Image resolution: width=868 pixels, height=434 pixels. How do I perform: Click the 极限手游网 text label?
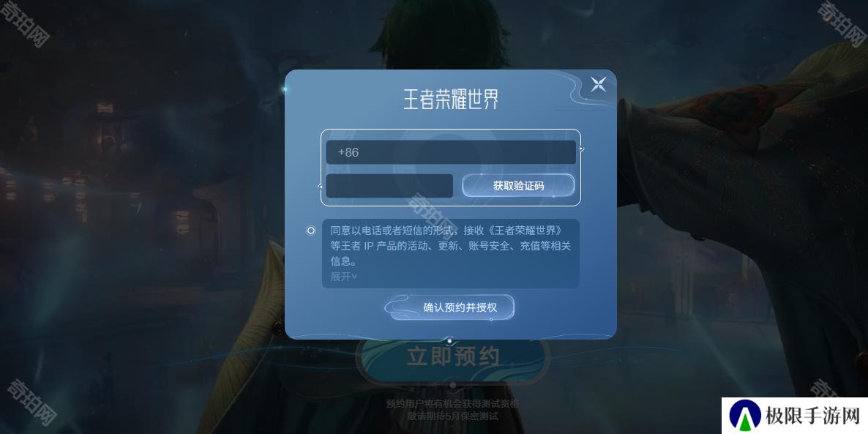pos(813,415)
